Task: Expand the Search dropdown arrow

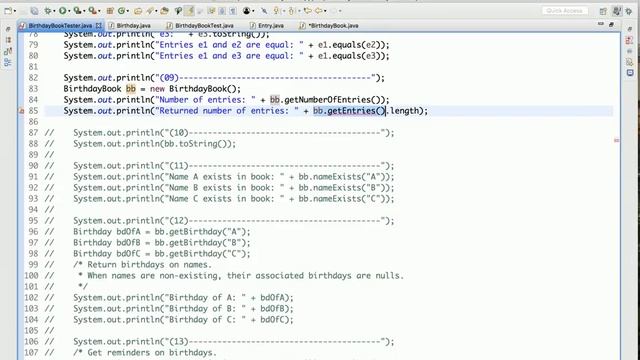Action: click(x=156, y=11)
